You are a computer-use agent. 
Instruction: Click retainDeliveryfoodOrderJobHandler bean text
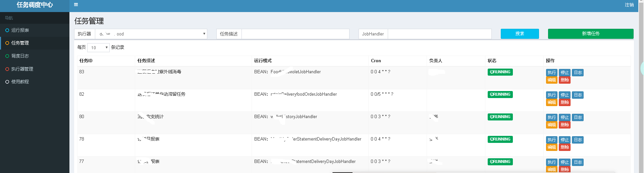[304, 94]
